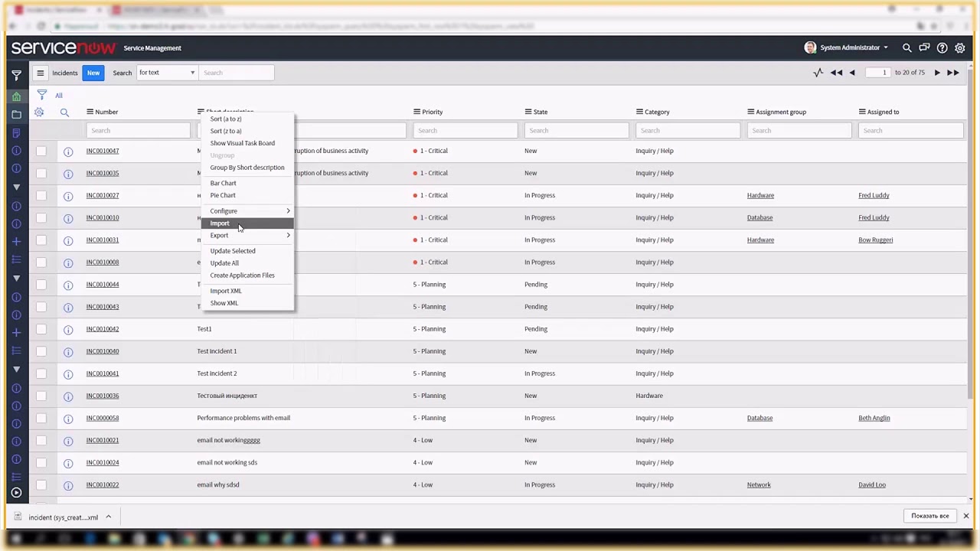Select Import XML menu entry
This screenshot has width=980, height=551.
tap(247, 291)
